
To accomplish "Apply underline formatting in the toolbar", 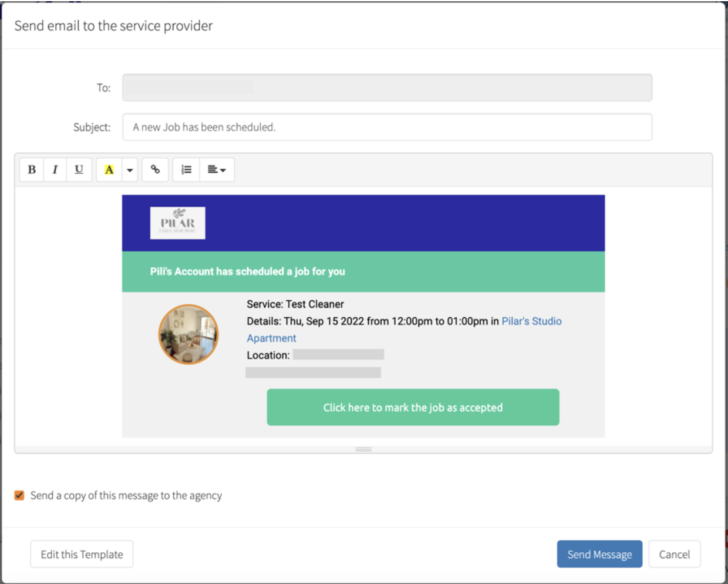I will (78, 170).
